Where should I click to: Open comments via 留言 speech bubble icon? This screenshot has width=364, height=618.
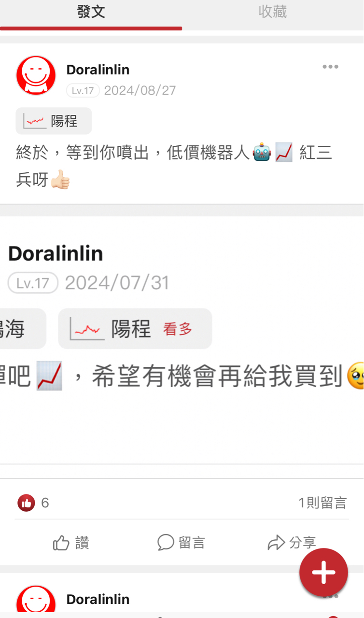coord(181,543)
